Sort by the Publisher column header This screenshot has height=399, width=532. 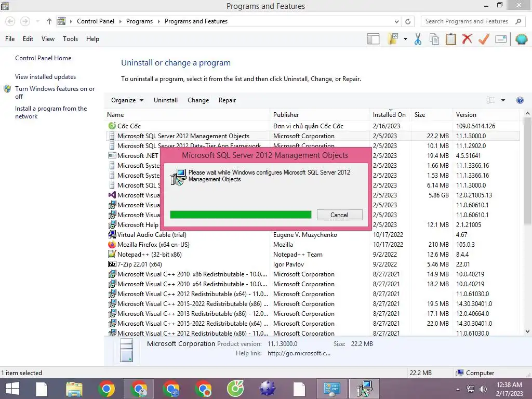[x=320, y=115]
